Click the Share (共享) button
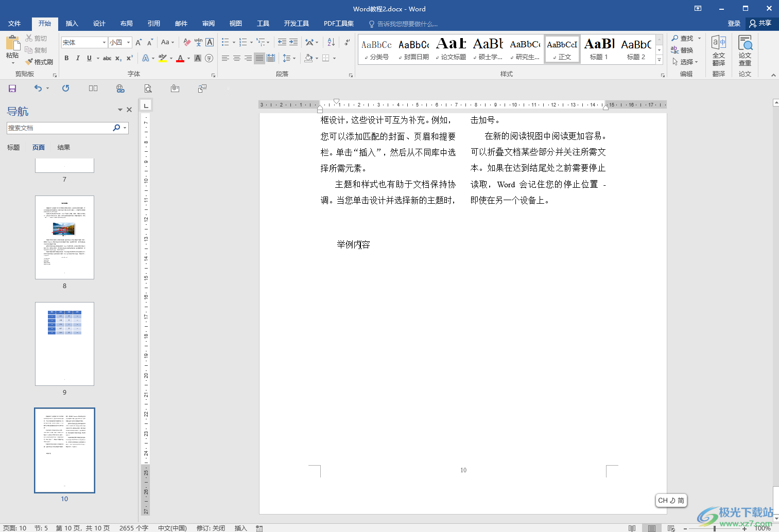Viewport: 779px width, 532px height. click(x=760, y=24)
